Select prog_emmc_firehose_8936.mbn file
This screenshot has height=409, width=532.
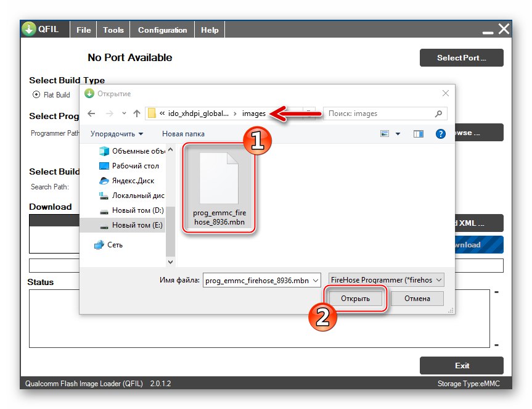tap(219, 188)
